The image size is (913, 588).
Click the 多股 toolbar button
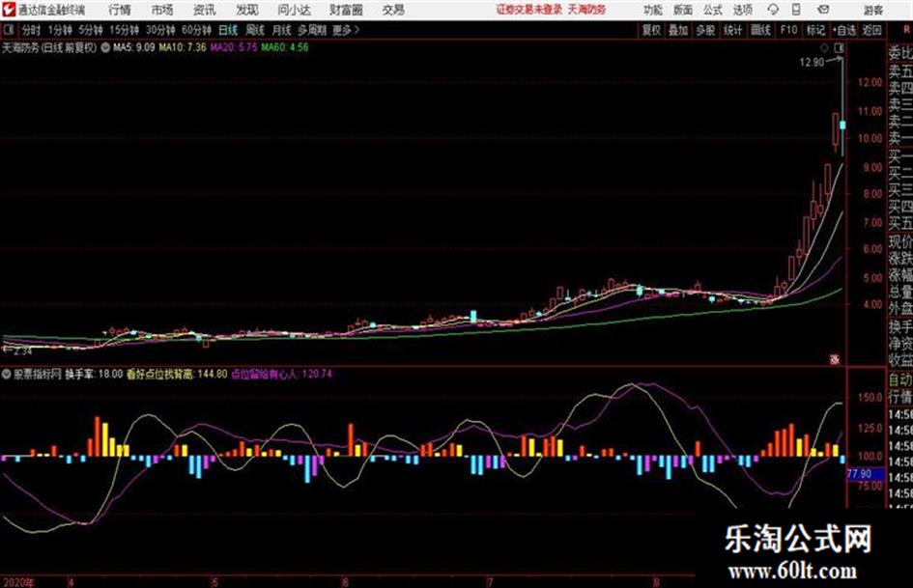705,30
